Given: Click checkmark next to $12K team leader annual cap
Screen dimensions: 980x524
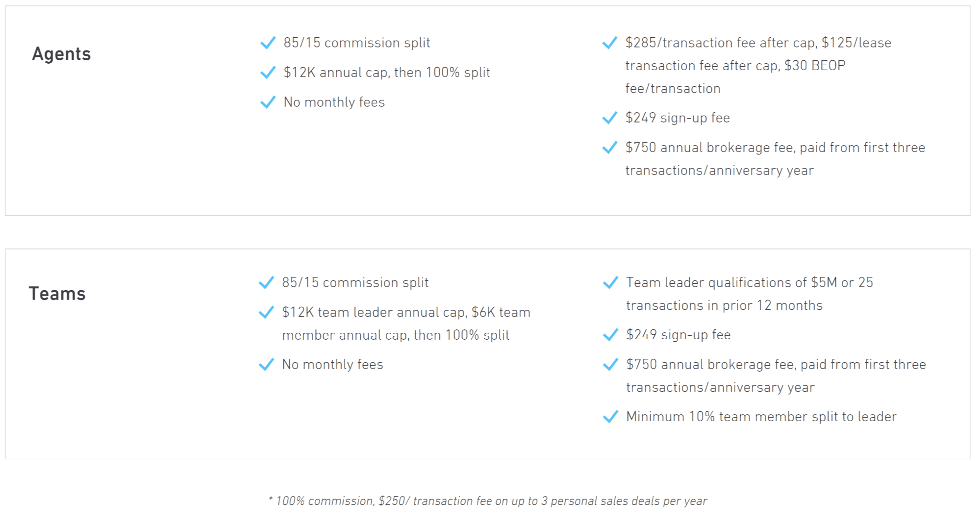Looking at the screenshot, I should (x=266, y=312).
